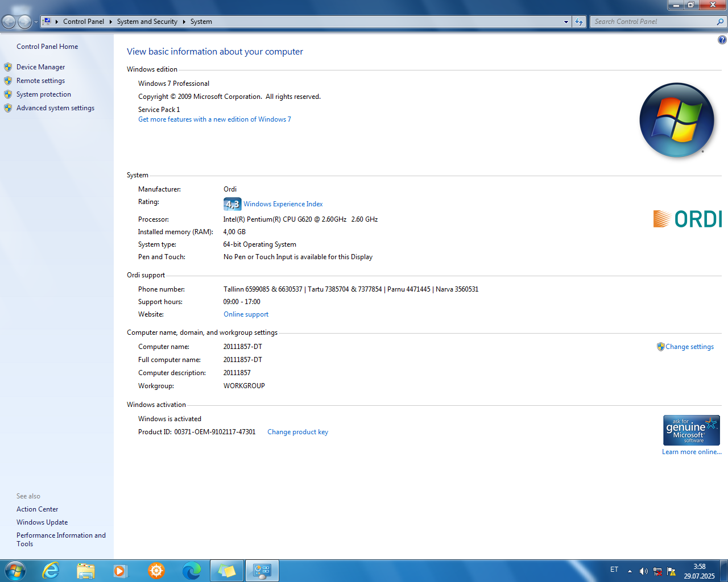
Task: Open the Action Center flag tray icon
Action: click(x=671, y=571)
